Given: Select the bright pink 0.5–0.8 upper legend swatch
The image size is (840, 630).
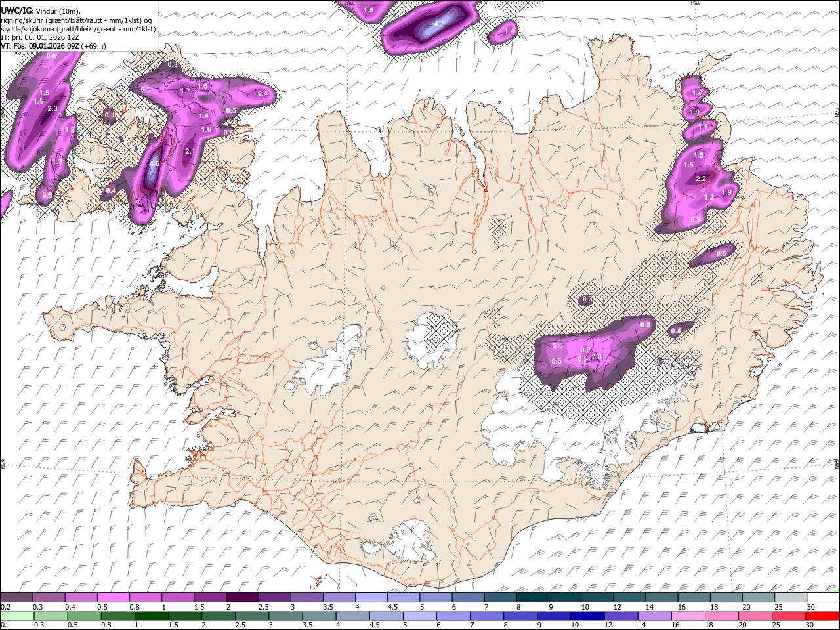Looking at the screenshot, I should 114,598.
